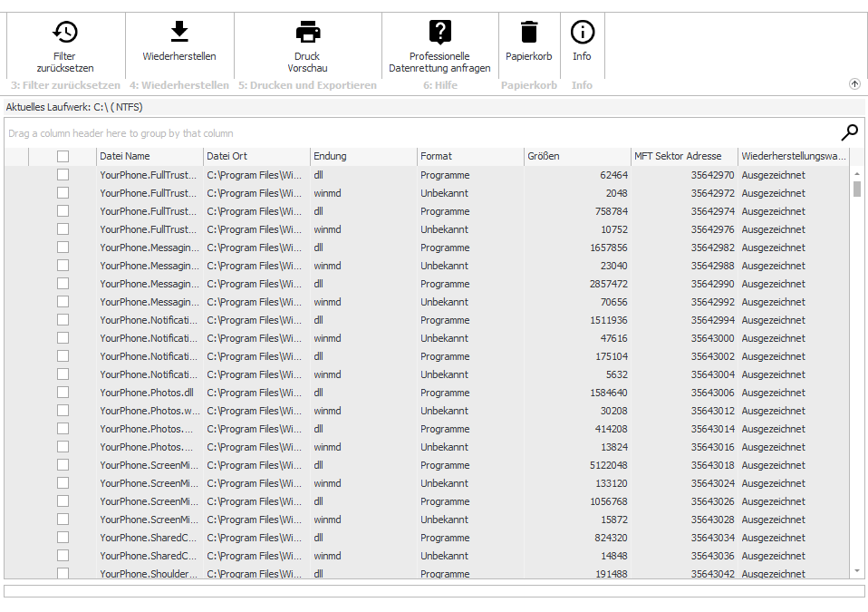Image resolution: width=868 pixels, height=612 pixels.
Task: Check the box for row with sector 35643036
Action: pyautogui.click(x=63, y=556)
